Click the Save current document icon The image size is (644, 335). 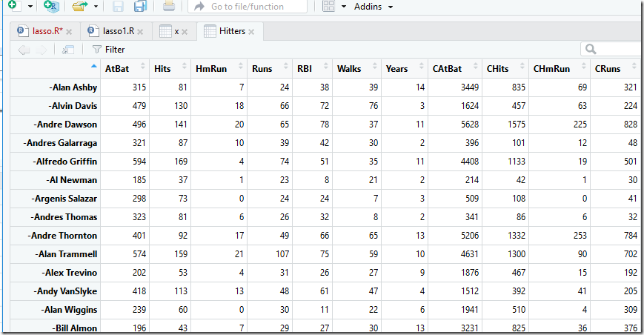click(118, 6)
